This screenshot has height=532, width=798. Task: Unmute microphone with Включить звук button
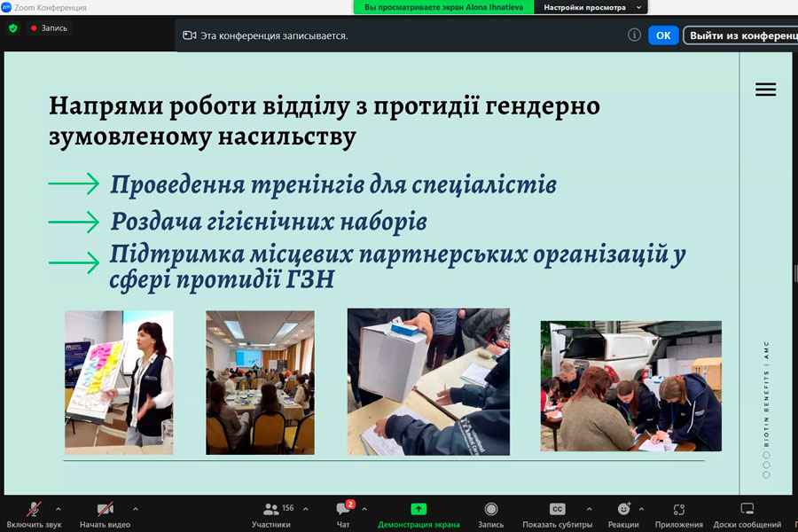(34, 509)
